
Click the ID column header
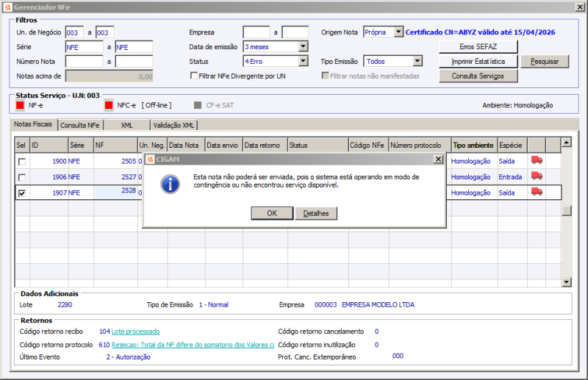(x=49, y=146)
